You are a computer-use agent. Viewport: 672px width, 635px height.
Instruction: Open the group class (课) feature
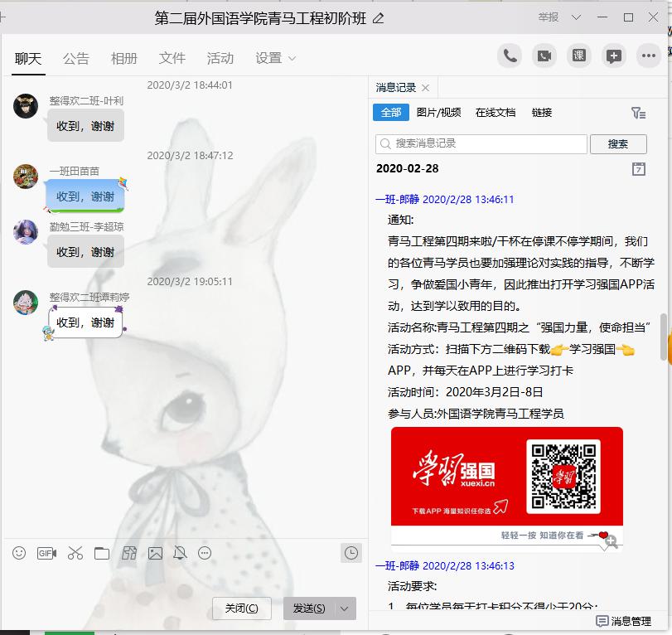click(x=579, y=56)
